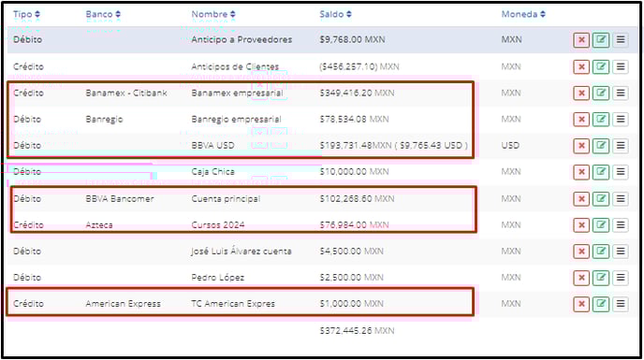Edit the Cuenta principal account
Viewport: 644px width, 360px height.
(x=600, y=199)
